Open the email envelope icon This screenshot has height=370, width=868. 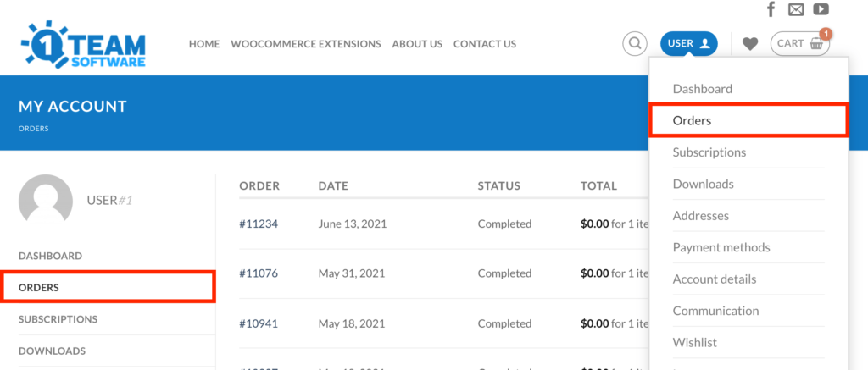coord(796,10)
